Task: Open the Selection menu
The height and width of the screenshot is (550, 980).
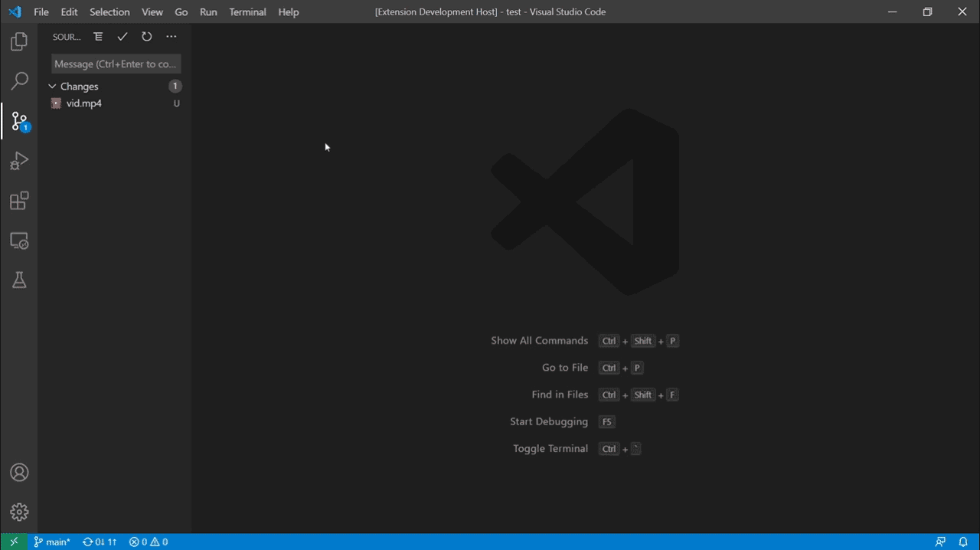Action: pyautogui.click(x=109, y=12)
